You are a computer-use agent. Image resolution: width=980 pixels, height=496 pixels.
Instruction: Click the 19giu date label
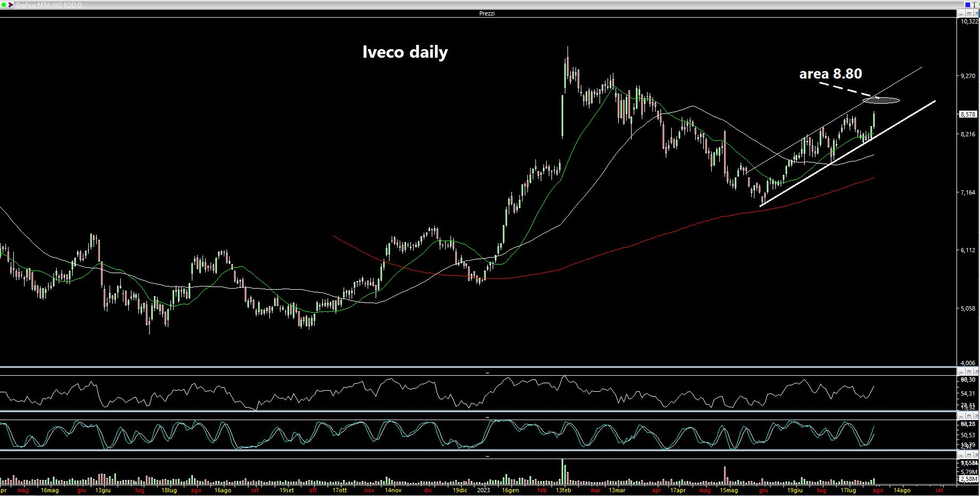pyautogui.click(x=795, y=490)
